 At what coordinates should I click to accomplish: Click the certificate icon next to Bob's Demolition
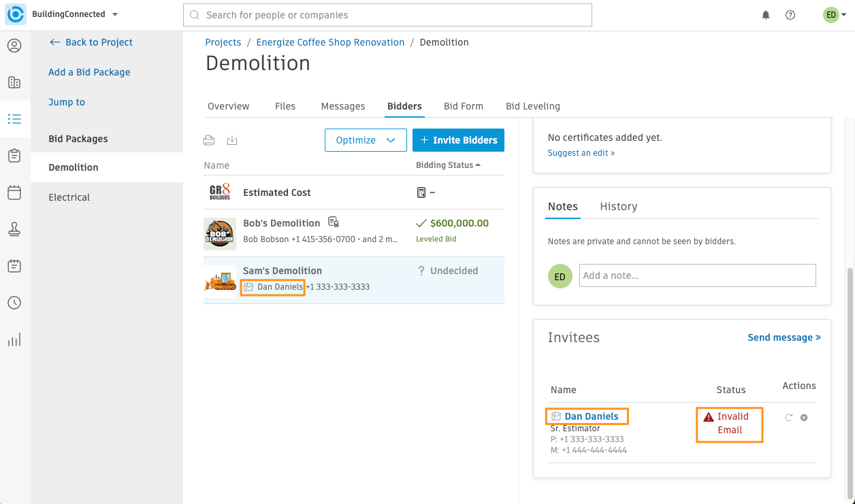(x=334, y=222)
